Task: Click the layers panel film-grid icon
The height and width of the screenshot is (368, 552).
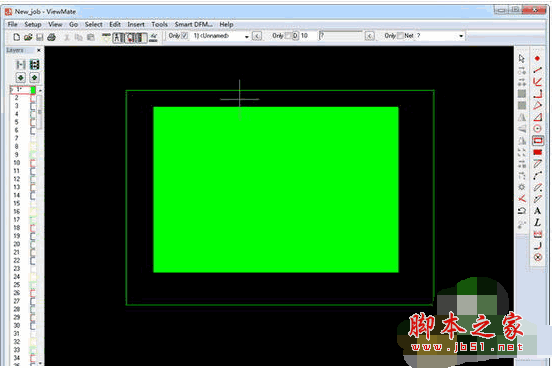Action: tap(34, 64)
